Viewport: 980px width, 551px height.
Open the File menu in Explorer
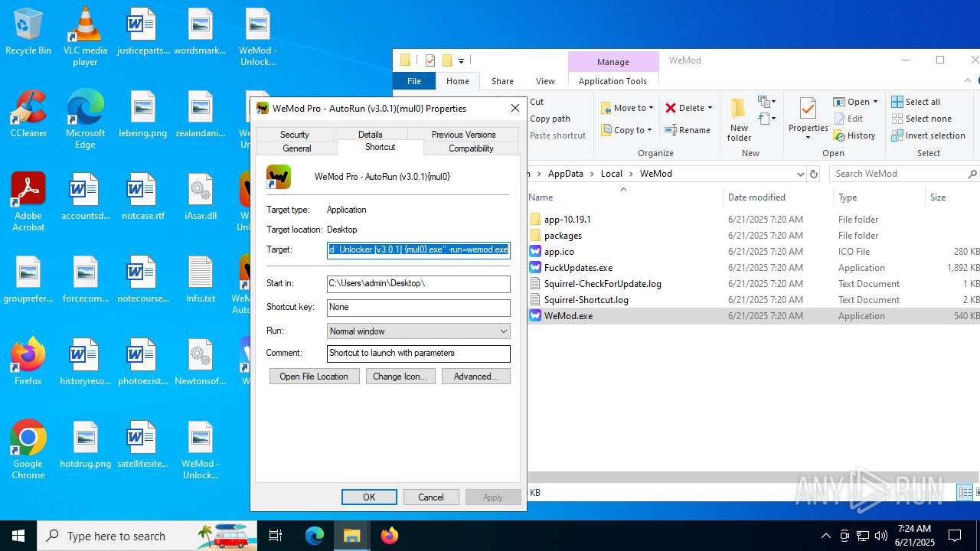tap(414, 81)
